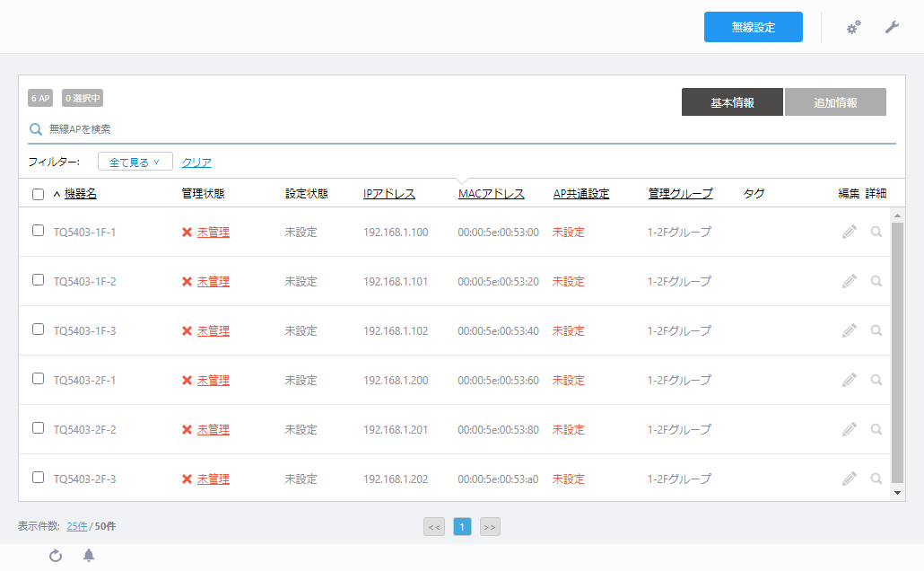The image size is (924, 571).
Task: Click the search magnifier icon beside 無線APを検索
Action: (x=36, y=129)
